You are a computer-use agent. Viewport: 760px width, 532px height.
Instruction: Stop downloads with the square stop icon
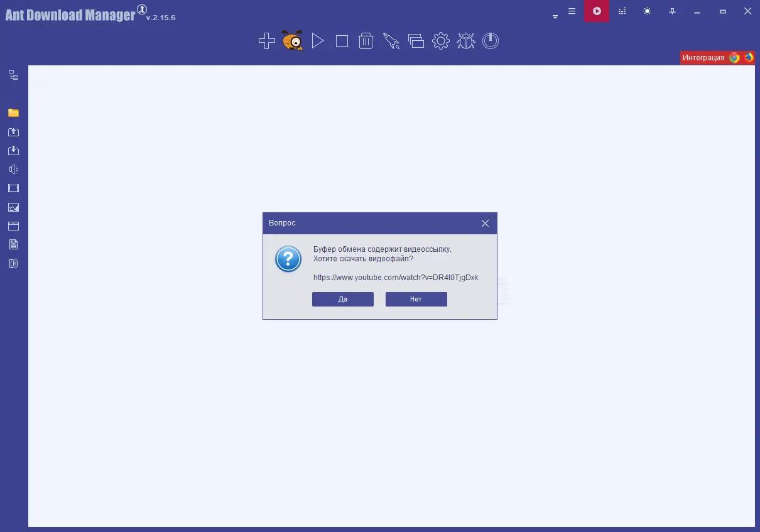coord(342,40)
